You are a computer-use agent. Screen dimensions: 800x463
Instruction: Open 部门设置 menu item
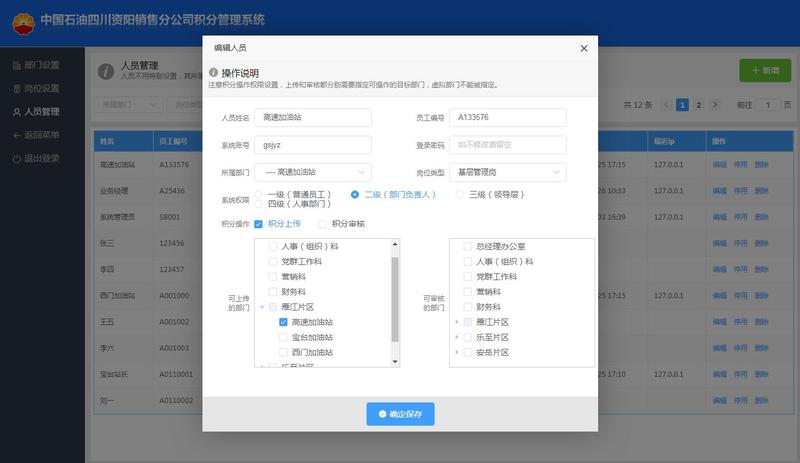click(x=42, y=65)
